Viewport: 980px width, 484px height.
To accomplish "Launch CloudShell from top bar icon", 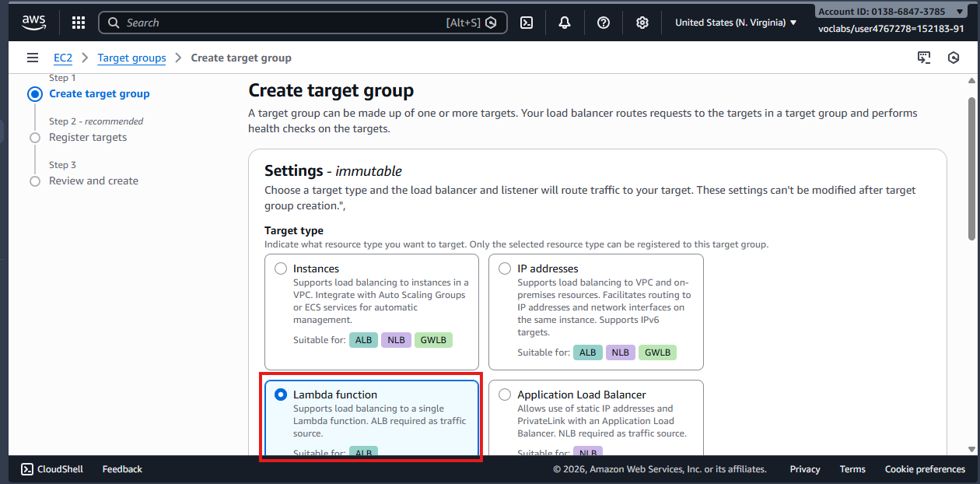I will coord(527,23).
